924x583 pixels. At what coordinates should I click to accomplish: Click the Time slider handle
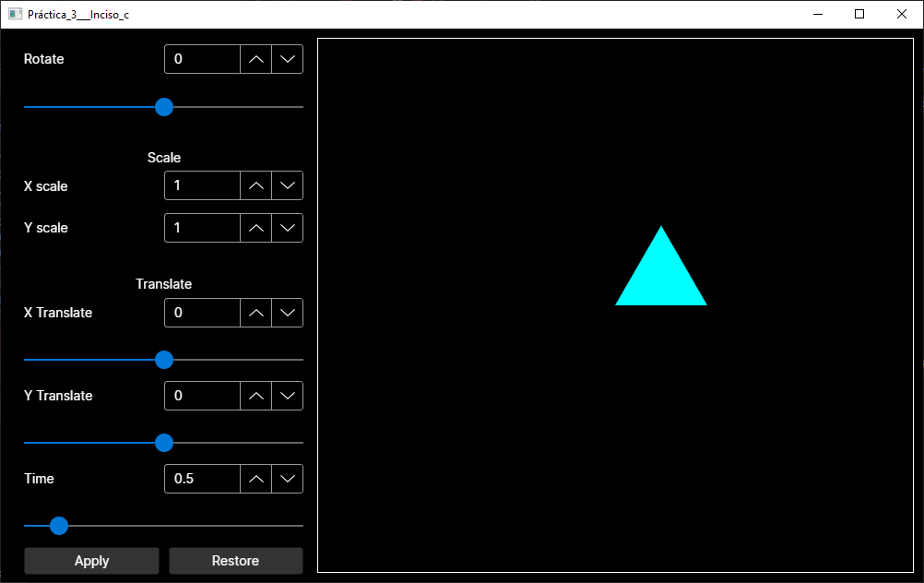click(x=59, y=526)
